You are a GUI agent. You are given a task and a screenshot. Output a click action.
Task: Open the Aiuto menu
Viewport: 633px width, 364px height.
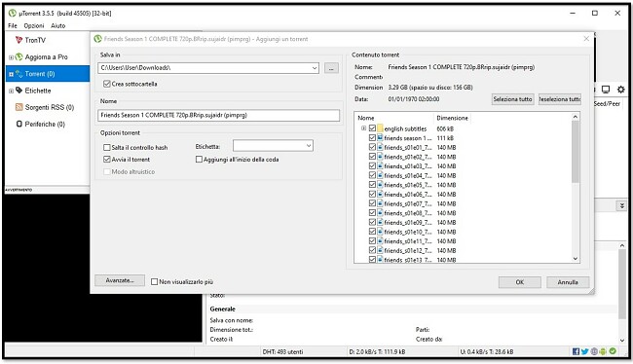(x=58, y=25)
